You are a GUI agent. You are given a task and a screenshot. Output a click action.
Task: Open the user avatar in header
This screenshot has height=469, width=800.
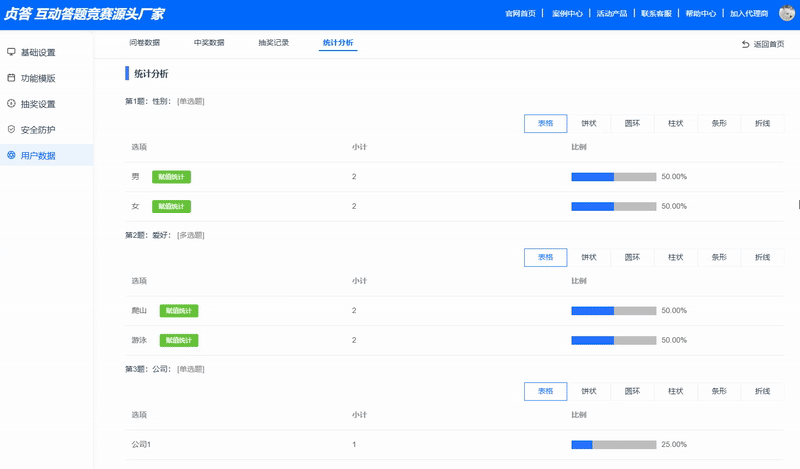[x=787, y=13]
